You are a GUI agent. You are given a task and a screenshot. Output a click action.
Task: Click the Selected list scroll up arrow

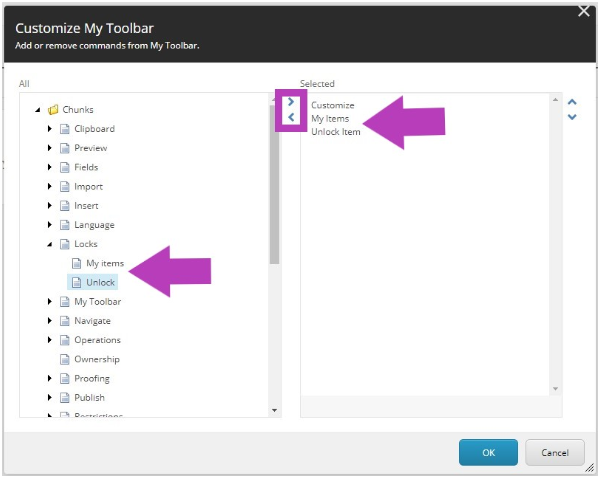tap(555, 100)
